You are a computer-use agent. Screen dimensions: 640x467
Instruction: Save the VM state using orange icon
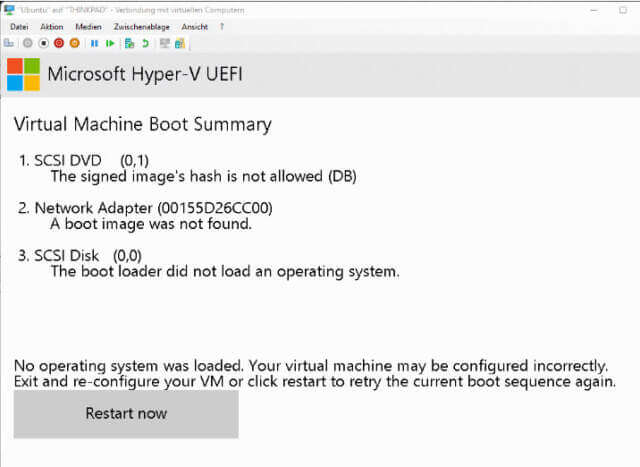click(74, 43)
